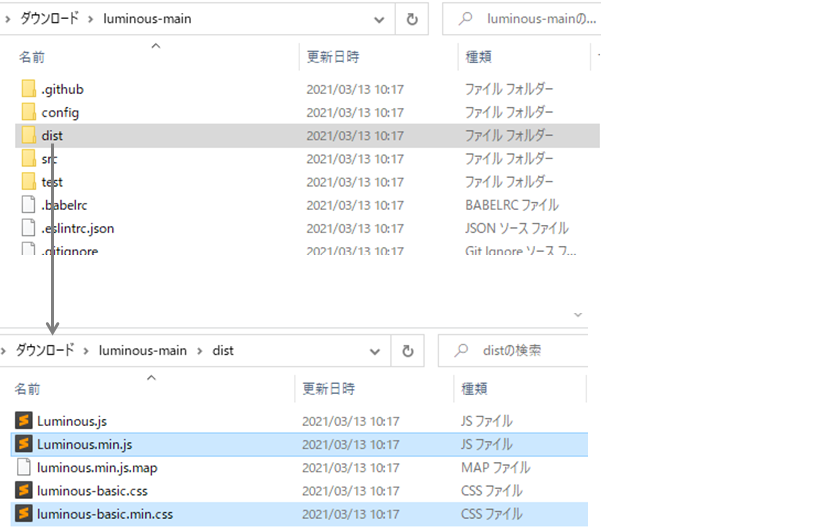Click luminous-main breadcrumb in upper window
This screenshot has height=532, width=824.
coord(147,19)
